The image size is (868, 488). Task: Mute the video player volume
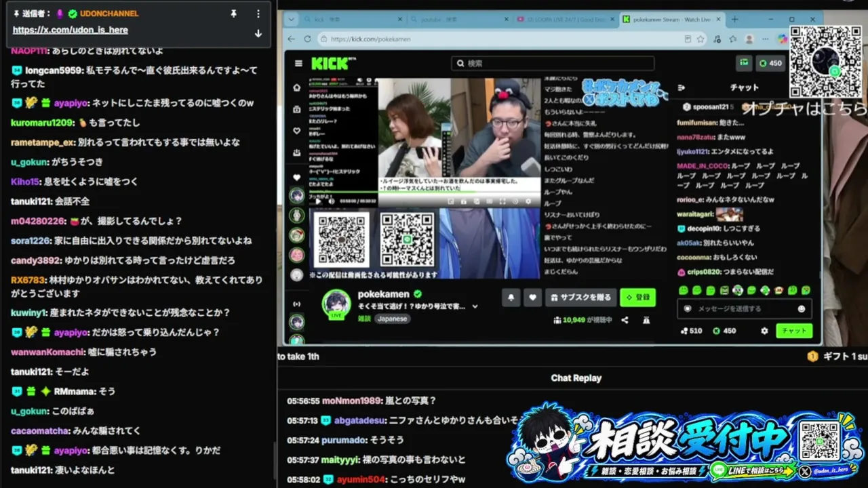332,201
